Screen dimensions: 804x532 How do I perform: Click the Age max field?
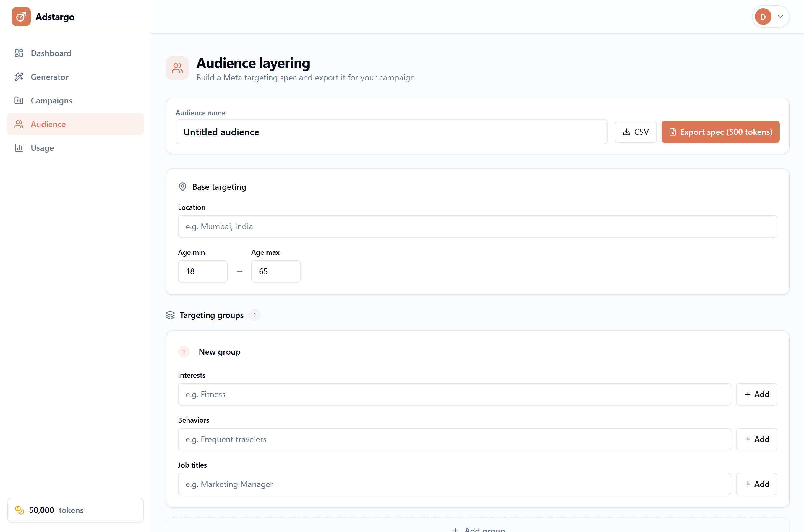pyautogui.click(x=276, y=271)
